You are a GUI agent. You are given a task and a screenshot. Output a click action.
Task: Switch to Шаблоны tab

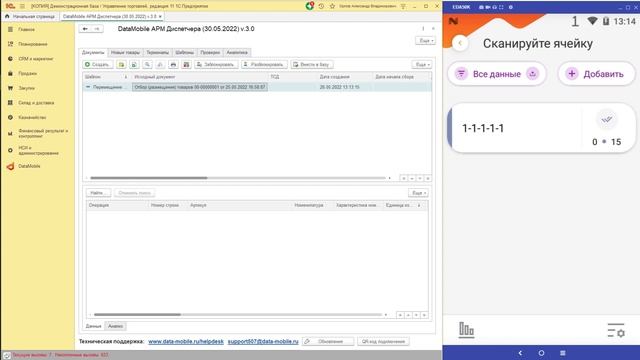click(184, 53)
